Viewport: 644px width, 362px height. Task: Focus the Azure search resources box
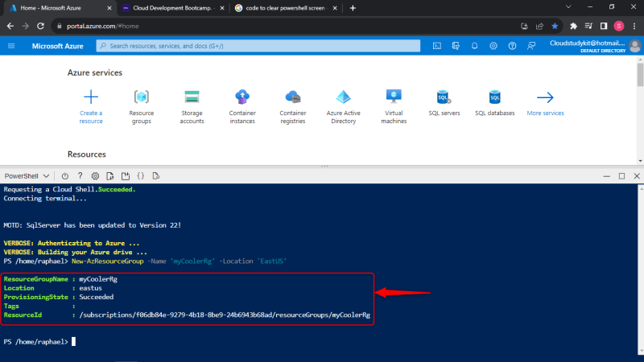click(258, 46)
